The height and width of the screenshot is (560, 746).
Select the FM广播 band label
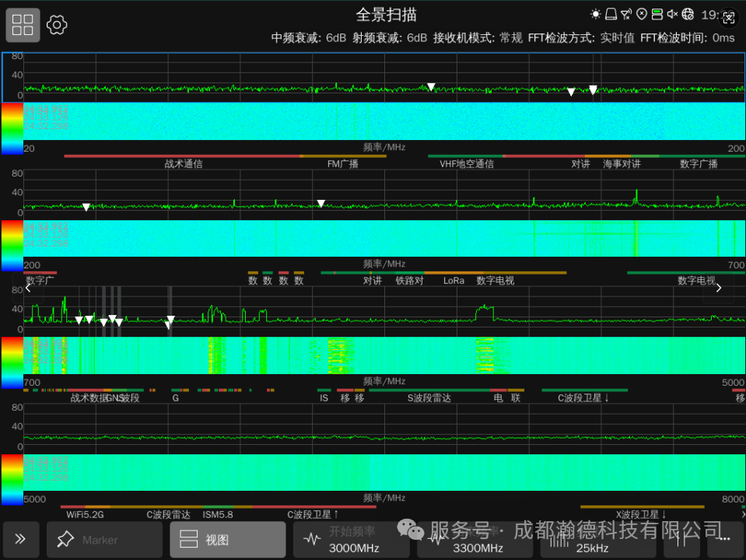tap(342, 163)
